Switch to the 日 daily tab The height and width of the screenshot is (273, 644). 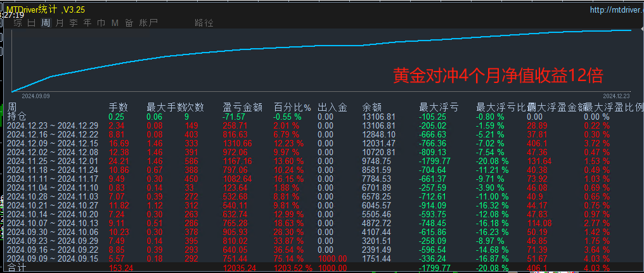tap(31, 23)
